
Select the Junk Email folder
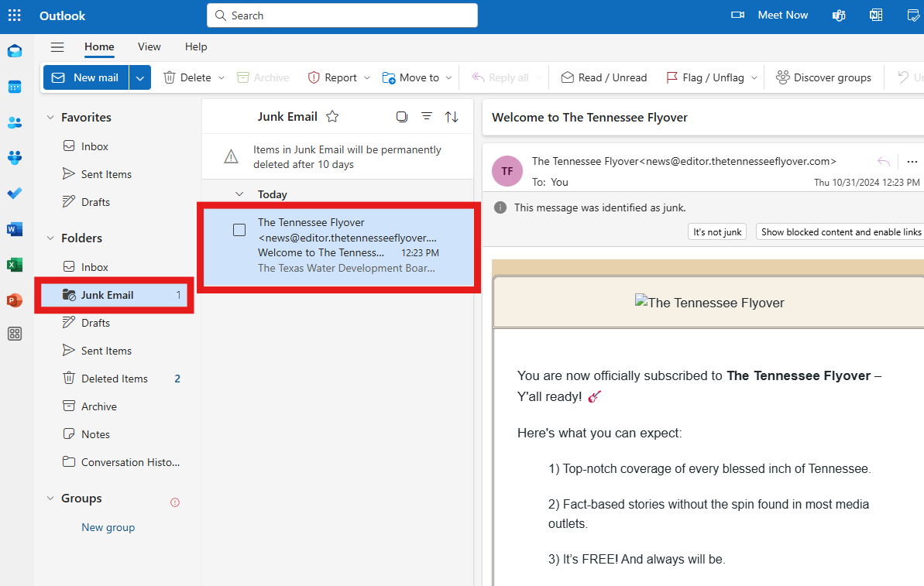[x=115, y=295]
